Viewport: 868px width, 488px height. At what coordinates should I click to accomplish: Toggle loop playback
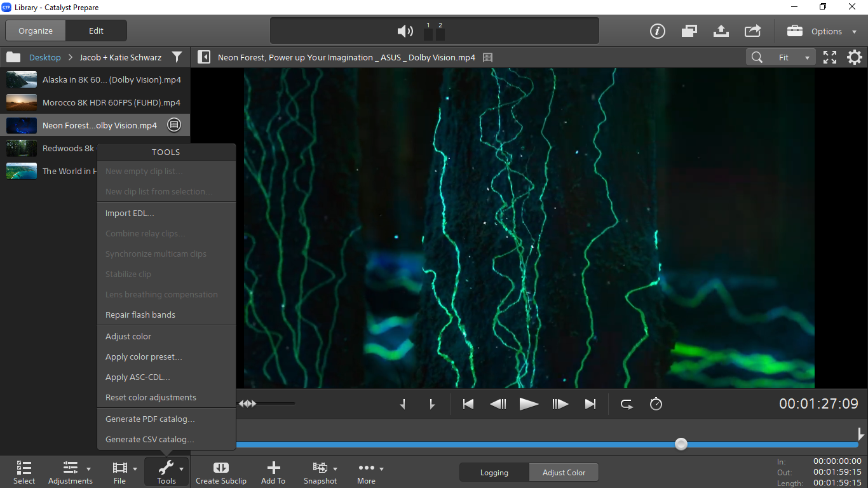(x=627, y=404)
